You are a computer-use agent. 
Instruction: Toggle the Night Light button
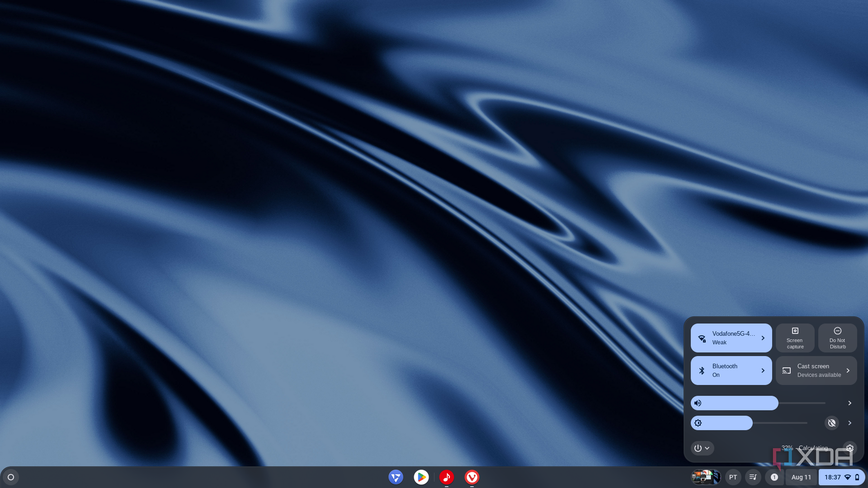(831, 423)
